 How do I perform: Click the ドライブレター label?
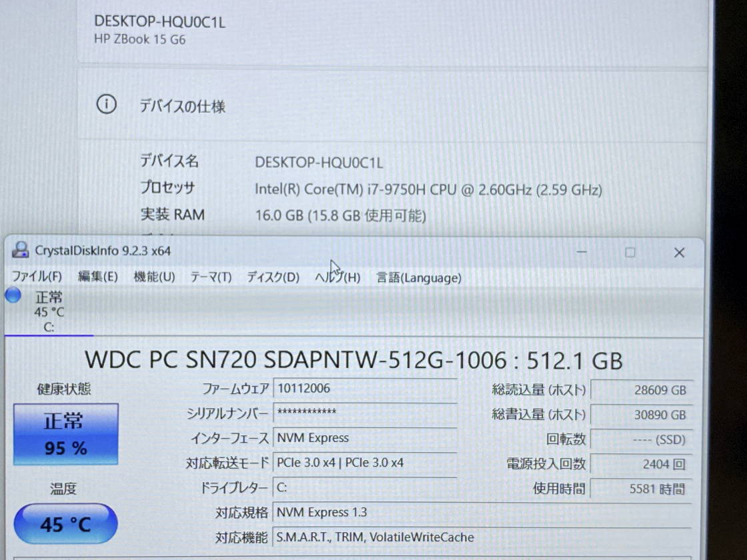pyautogui.click(x=234, y=487)
